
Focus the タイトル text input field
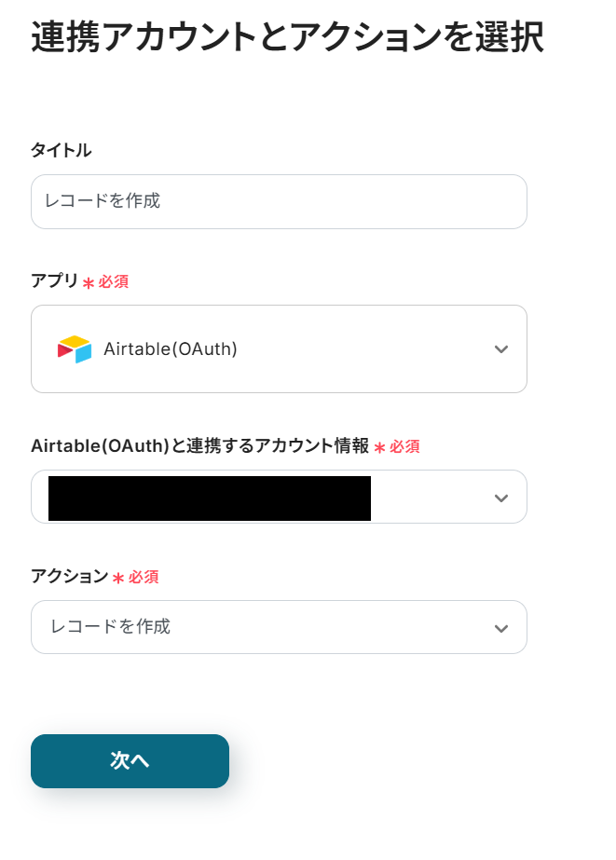279,201
